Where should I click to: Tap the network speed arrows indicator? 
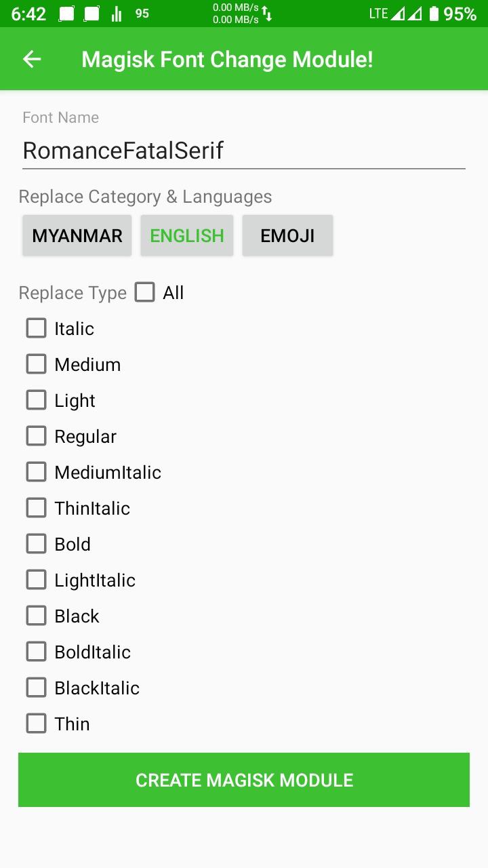point(267,14)
